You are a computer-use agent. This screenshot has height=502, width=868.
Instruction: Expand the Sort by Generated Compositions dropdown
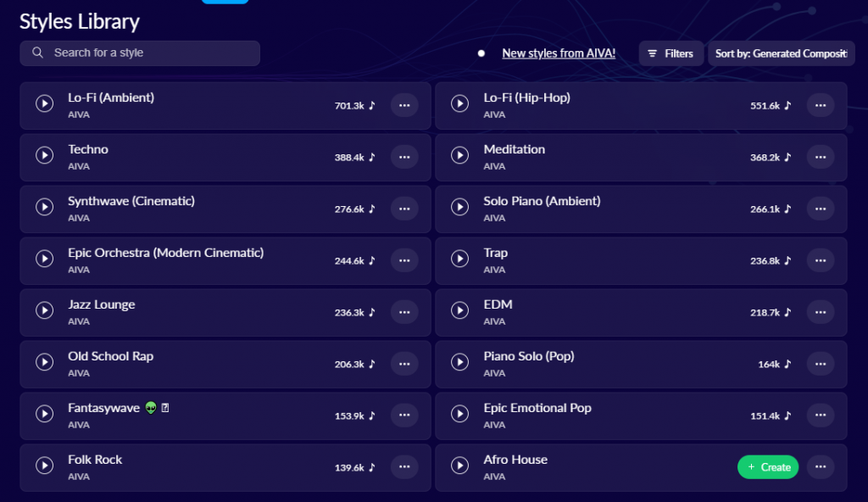click(x=781, y=53)
